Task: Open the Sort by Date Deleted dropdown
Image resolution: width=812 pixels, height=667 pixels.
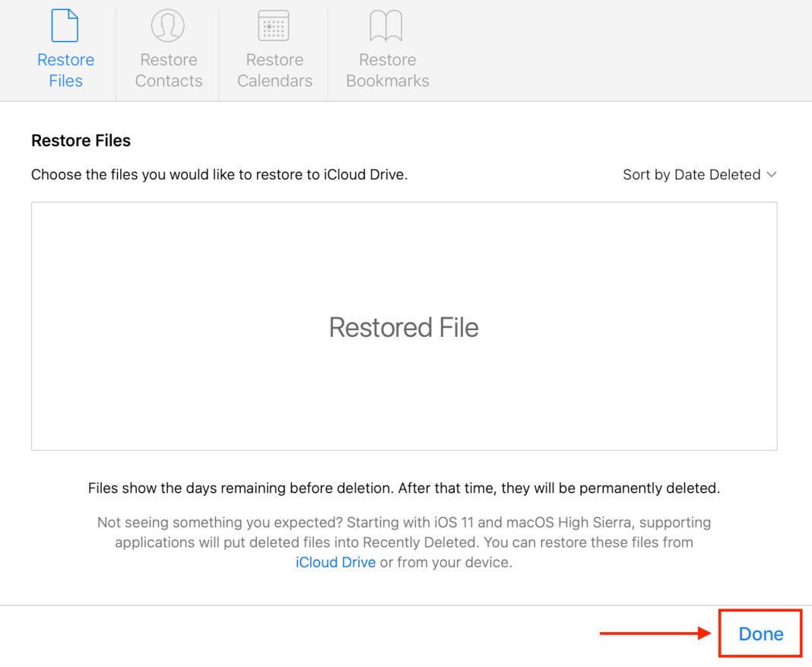Action: [699, 174]
